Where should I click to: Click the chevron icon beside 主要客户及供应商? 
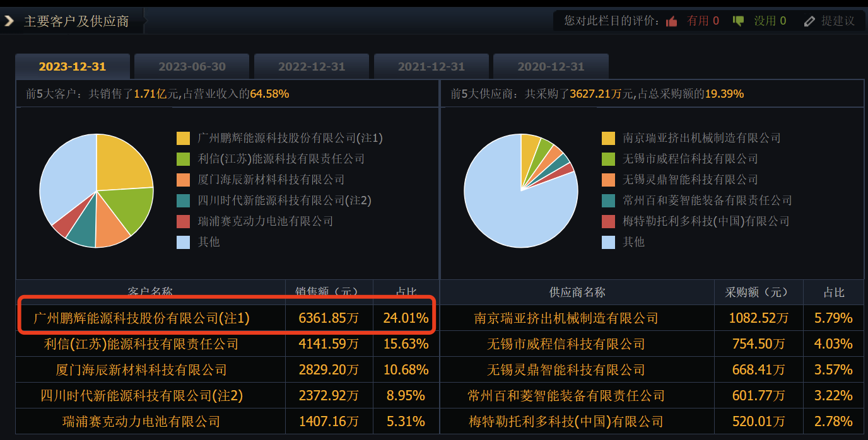pyautogui.click(x=9, y=21)
